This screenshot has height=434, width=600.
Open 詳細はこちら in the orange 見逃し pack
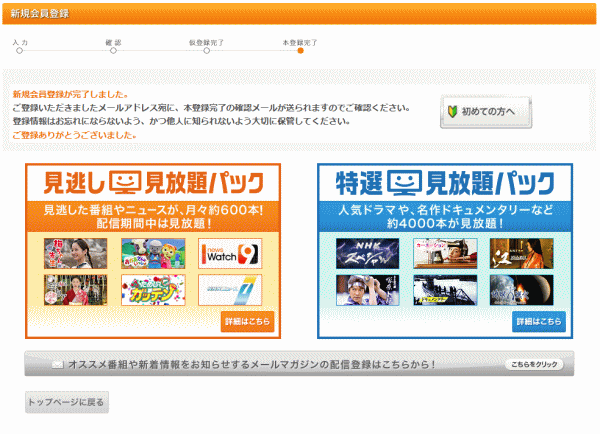[x=247, y=322]
